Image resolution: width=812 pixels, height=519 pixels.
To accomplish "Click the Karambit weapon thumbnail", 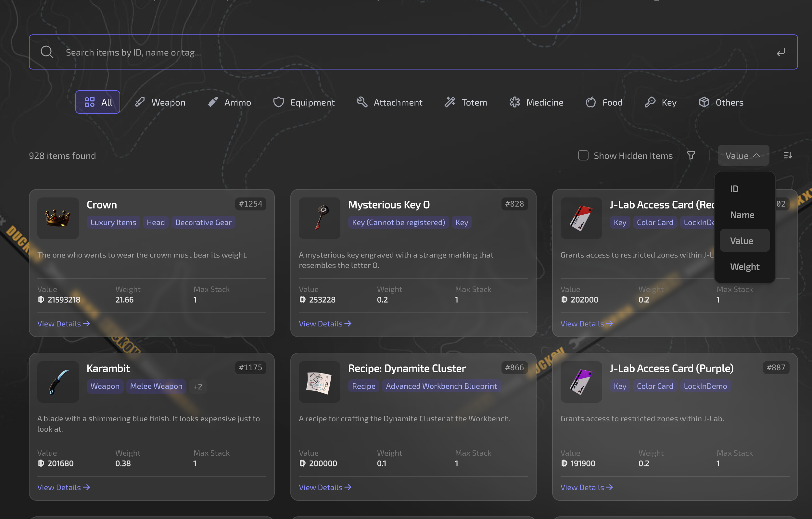I will [58, 382].
